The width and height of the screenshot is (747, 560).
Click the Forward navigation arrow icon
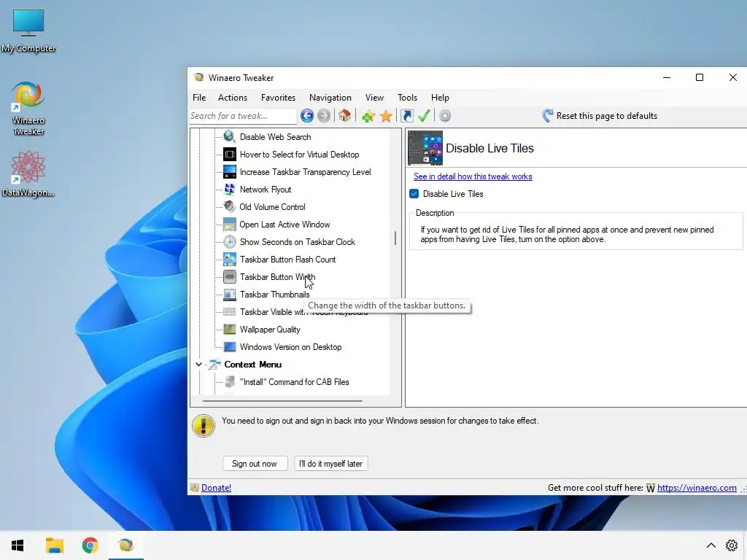[x=323, y=116]
